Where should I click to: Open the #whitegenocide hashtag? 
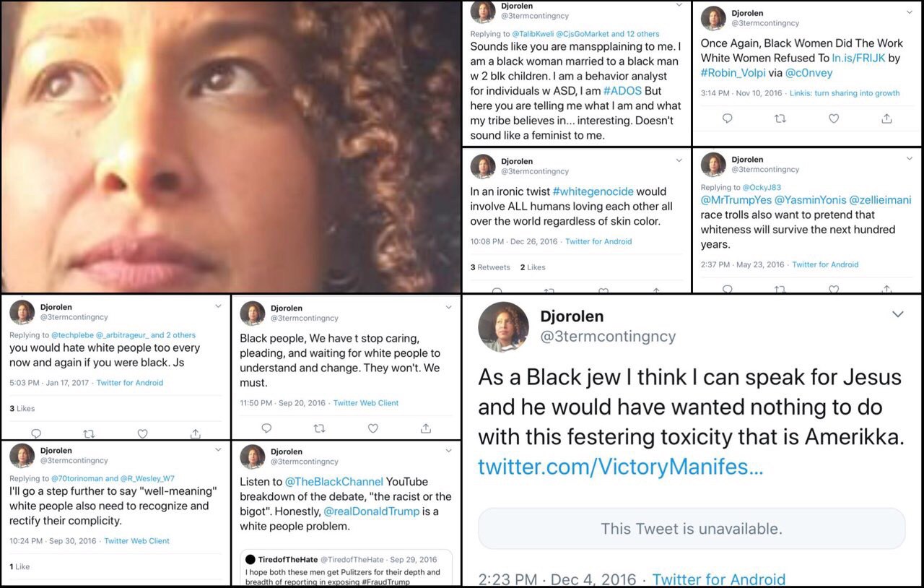[593, 191]
